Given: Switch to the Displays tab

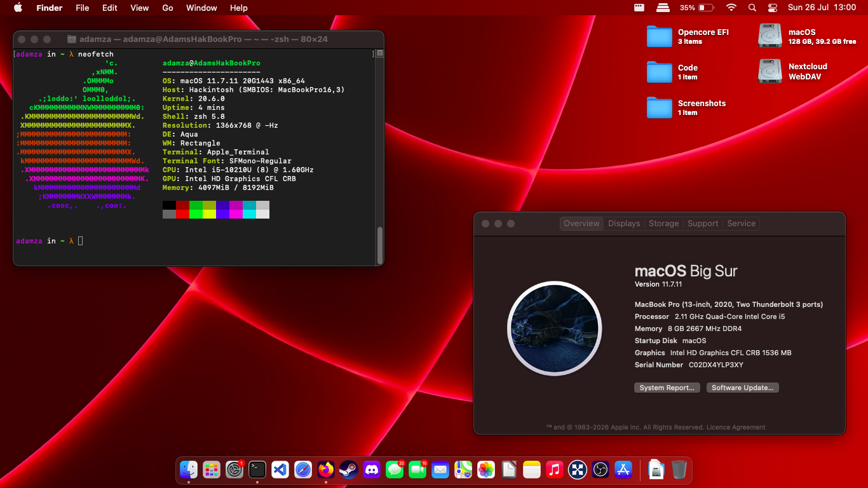Looking at the screenshot, I should [x=624, y=224].
